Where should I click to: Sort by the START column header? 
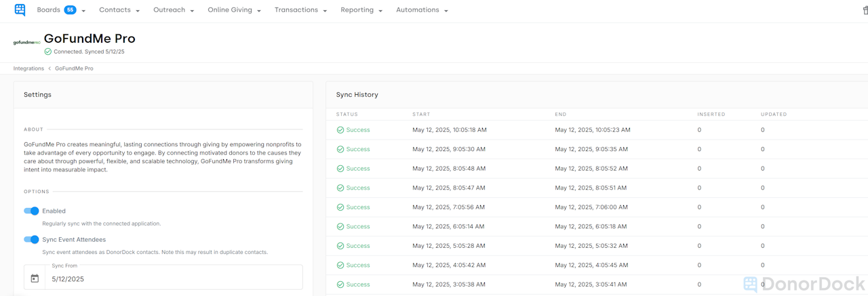pos(421,114)
